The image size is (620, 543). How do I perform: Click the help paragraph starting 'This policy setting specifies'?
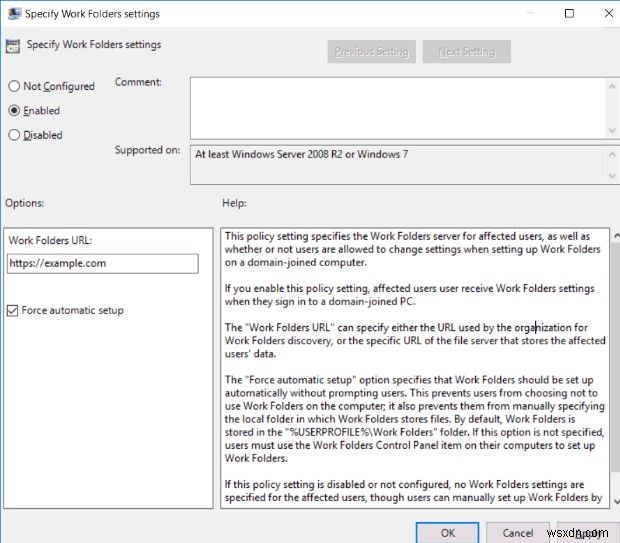pyautogui.click(x=412, y=249)
